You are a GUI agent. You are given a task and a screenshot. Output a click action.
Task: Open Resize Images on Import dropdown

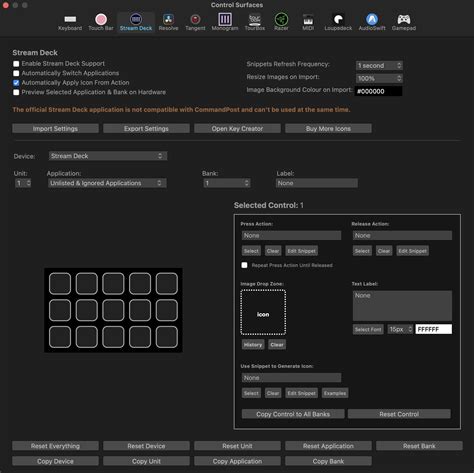(x=379, y=79)
